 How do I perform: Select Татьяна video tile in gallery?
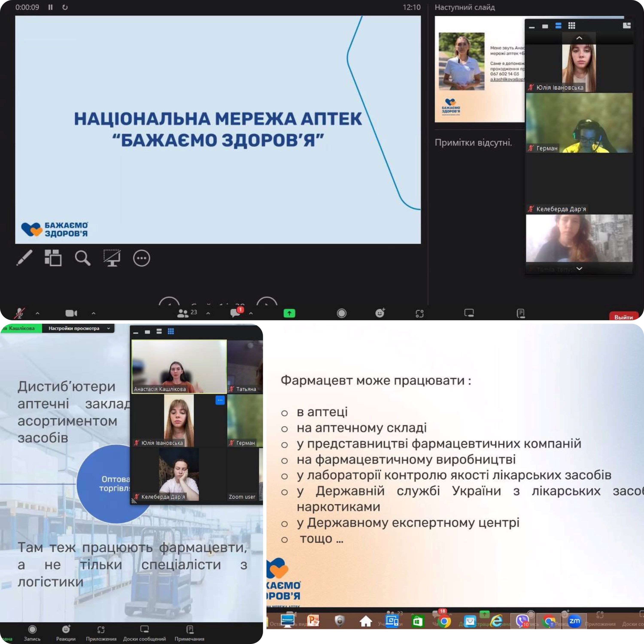[245, 367]
